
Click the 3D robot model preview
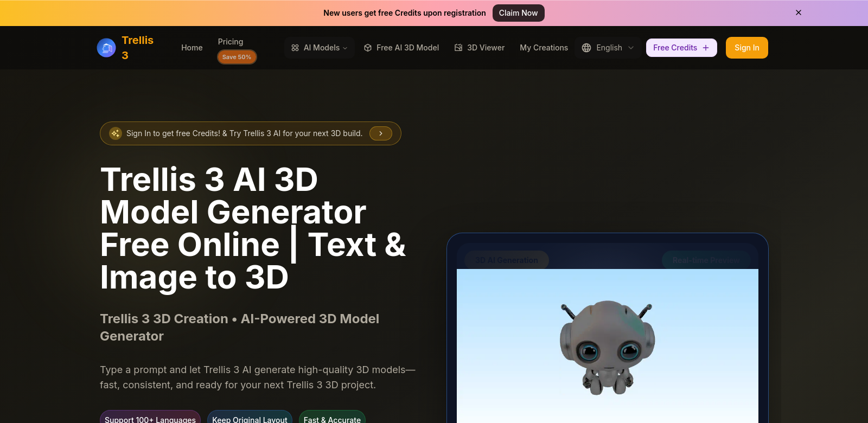[x=608, y=347]
